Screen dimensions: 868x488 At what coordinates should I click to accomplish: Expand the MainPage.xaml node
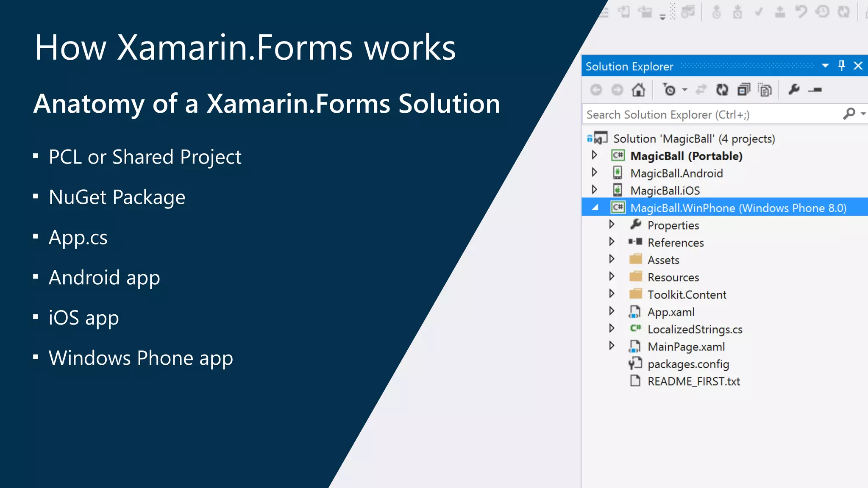612,345
